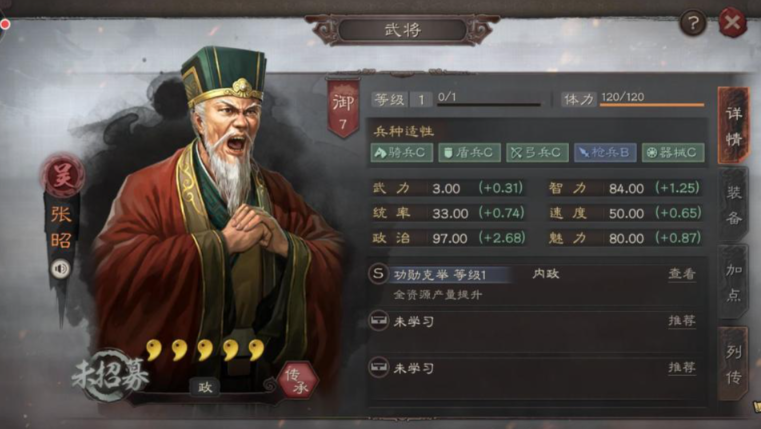
Task: Tap the red 御 7 cost banner
Action: pyautogui.click(x=343, y=109)
